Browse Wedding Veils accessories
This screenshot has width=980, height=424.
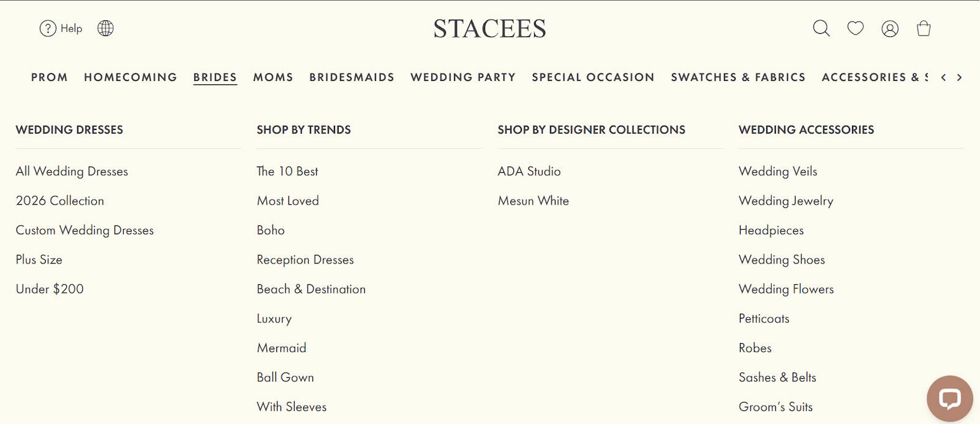point(778,172)
